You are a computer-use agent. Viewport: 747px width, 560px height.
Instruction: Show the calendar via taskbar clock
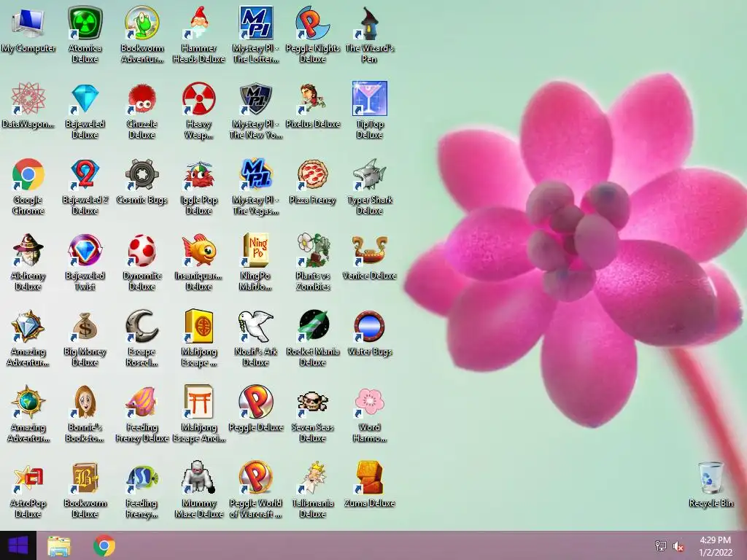tap(715, 545)
